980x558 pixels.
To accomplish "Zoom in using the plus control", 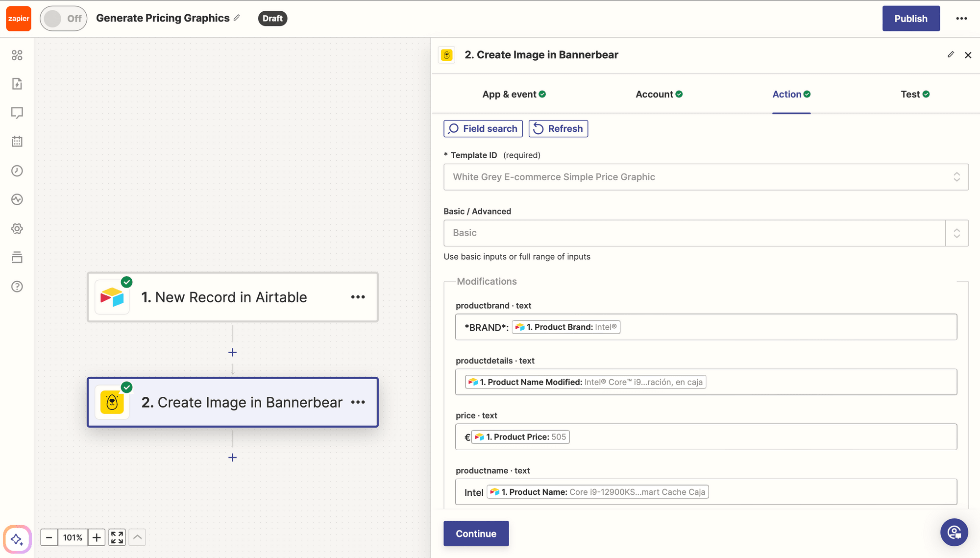I will pos(96,537).
